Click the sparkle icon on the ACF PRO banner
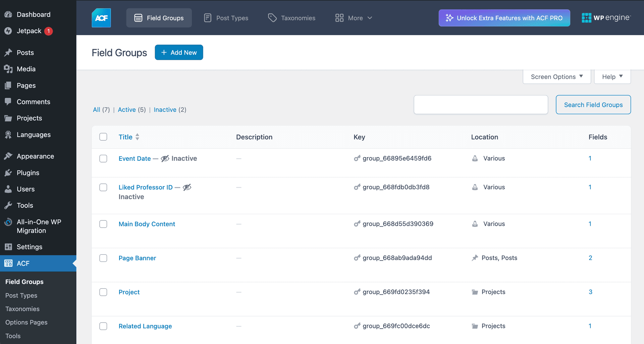The width and height of the screenshot is (644, 344). point(449,18)
